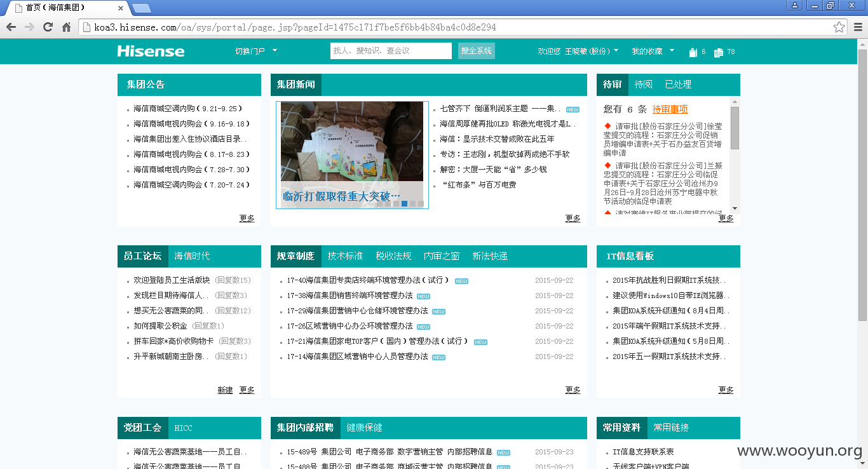Bookmark page with the star icon
Image resolution: width=868 pixels, height=469 pixels.
[x=839, y=27]
